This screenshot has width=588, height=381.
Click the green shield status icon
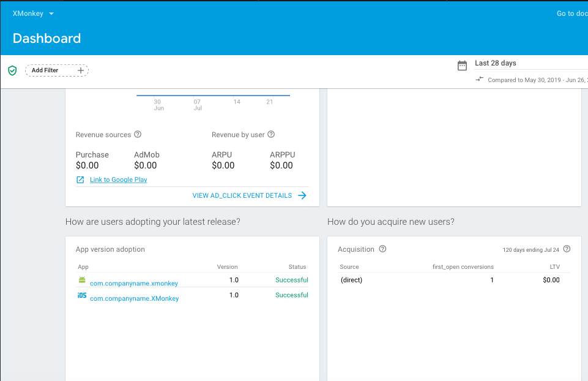click(12, 70)
